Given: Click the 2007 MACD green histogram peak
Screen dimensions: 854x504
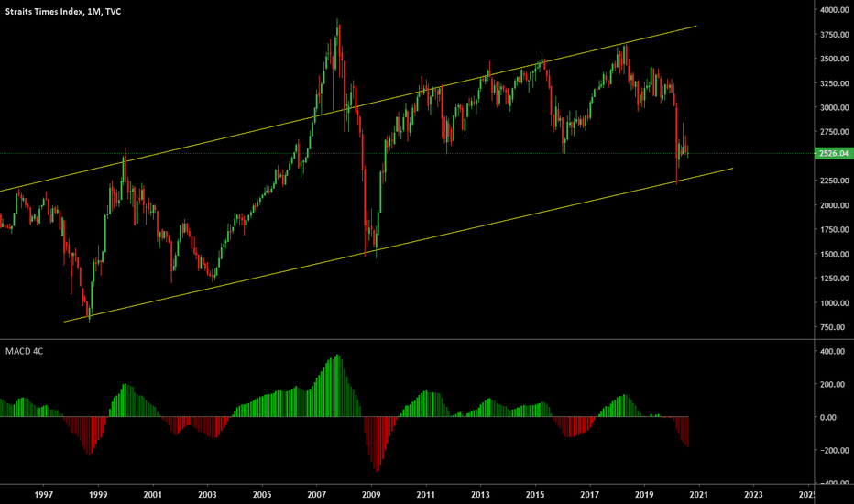Looking at the screenshot, I should point(337,386).
